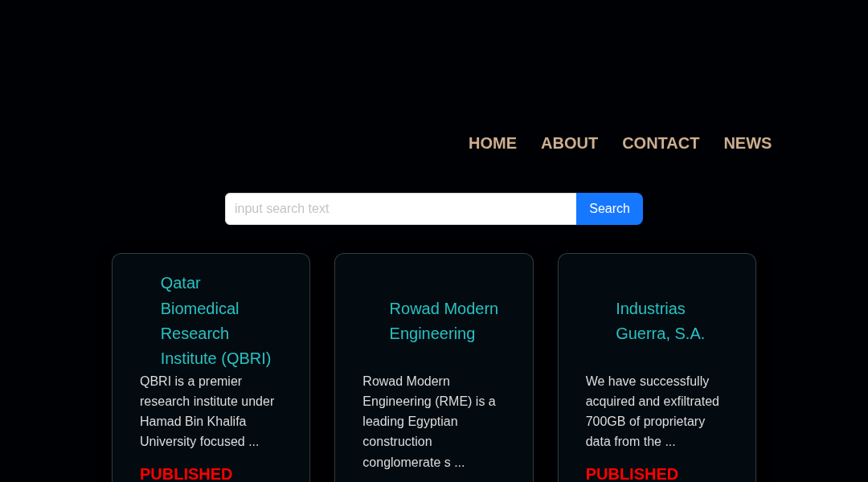The image size is (868, 482).
Task: Open the CONTACT menu item
Action: pyautogui.click(x=661, y=143)
